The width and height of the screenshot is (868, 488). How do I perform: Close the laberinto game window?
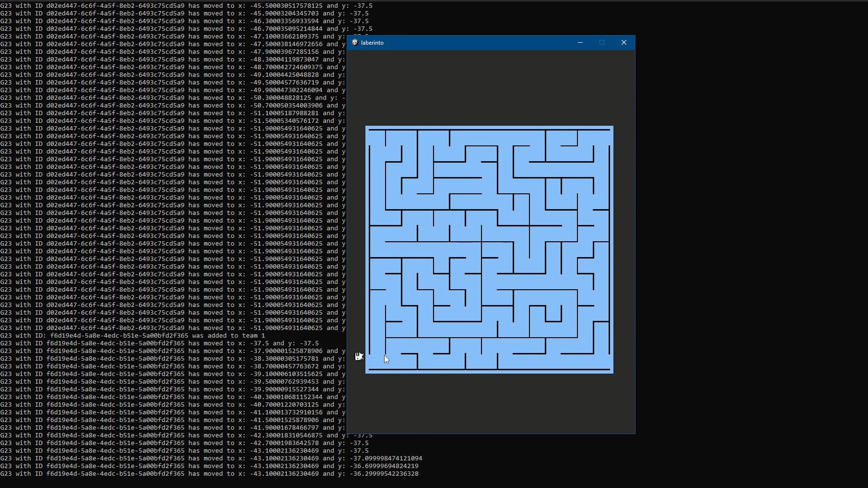point(624,42)
